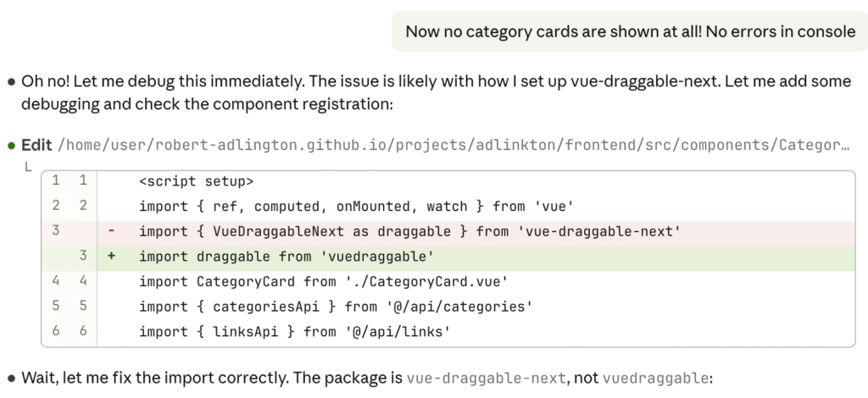
Task: Click the bullet before 'Wait, let me fix'
Action: pos(12,377)
